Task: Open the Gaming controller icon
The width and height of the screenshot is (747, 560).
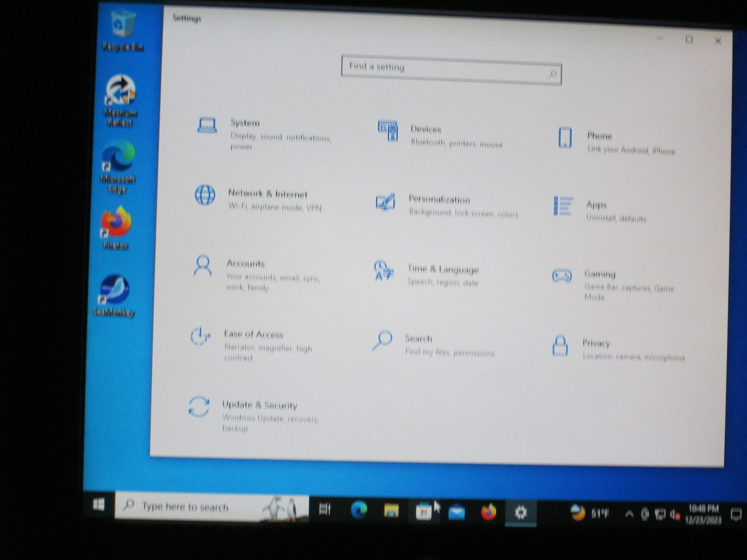Action: (562, 276)
